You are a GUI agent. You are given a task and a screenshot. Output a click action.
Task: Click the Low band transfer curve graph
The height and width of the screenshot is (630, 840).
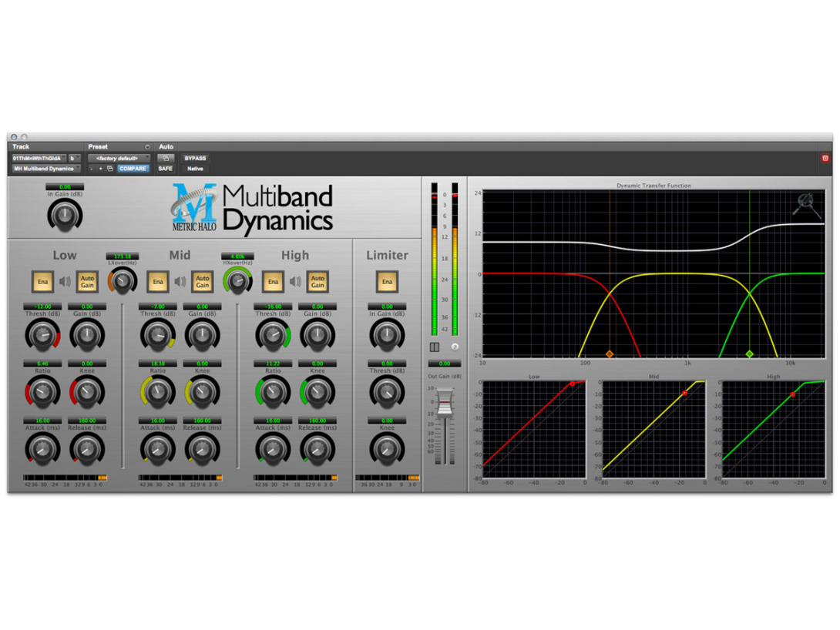click(x=534, y=429)
